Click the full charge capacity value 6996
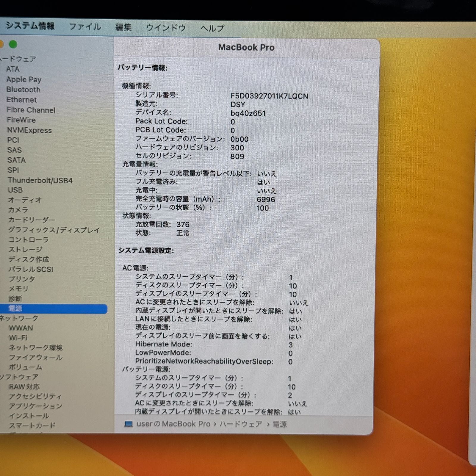This screenshot has width=476, height=476. 266,199
